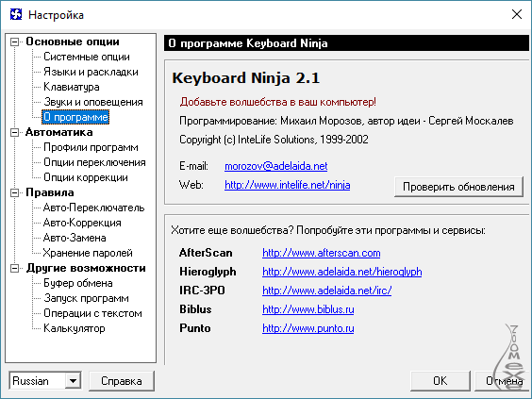532x399 pixels.
Task: Click the Punto program name
Action: click(x=195, y=328)
